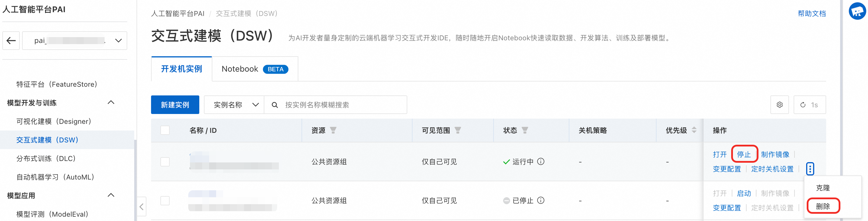This screenshot has width=868, height=221.
Task: Open the 帮助文档 link
Action: pos(811,13)
